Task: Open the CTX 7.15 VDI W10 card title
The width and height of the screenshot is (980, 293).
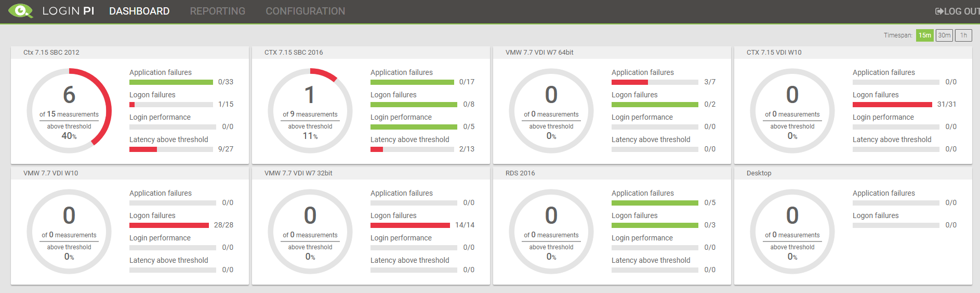Action: tap(774, 53)
